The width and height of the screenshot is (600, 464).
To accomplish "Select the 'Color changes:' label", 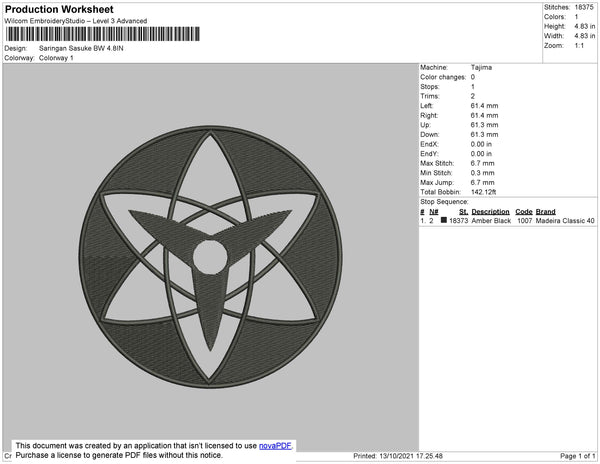I will point(443,77).
